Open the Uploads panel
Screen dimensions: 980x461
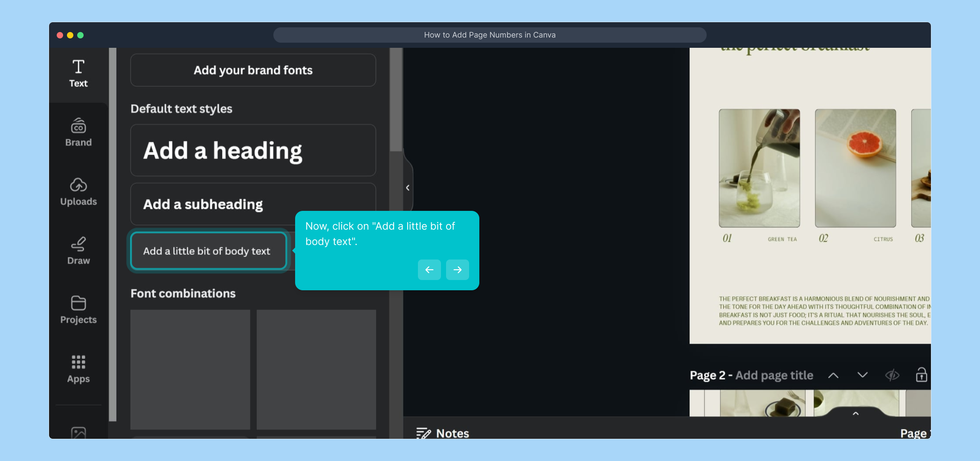[x=78, y=192]
